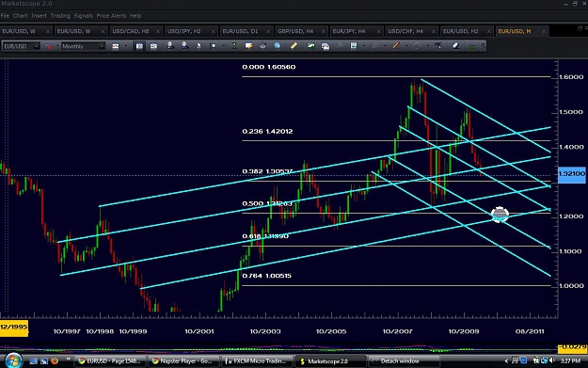Open the Signals menu
Screen dimensions: 588x368
[x=83, y=16]
